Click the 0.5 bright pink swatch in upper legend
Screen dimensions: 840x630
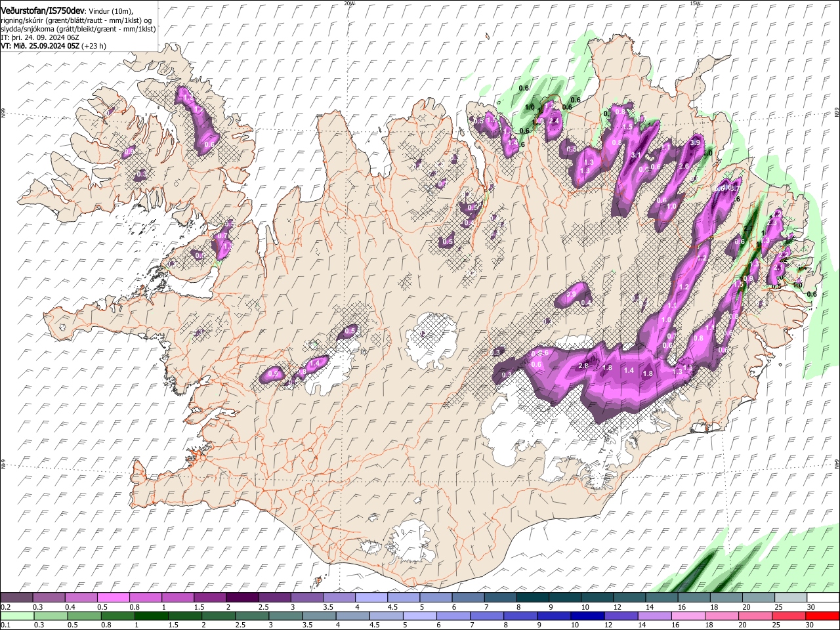click(x=113, y=598)
